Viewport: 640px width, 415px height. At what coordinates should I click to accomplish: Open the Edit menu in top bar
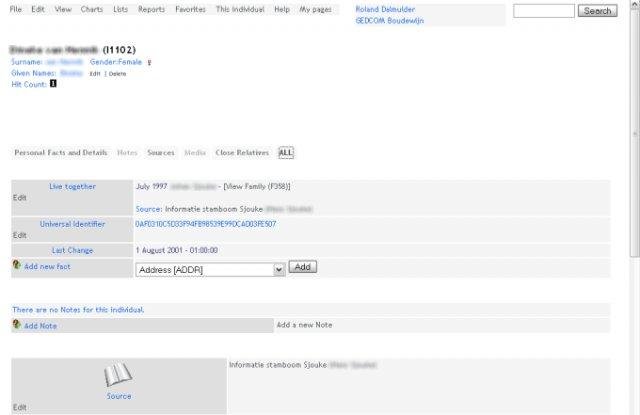[38, 9]
